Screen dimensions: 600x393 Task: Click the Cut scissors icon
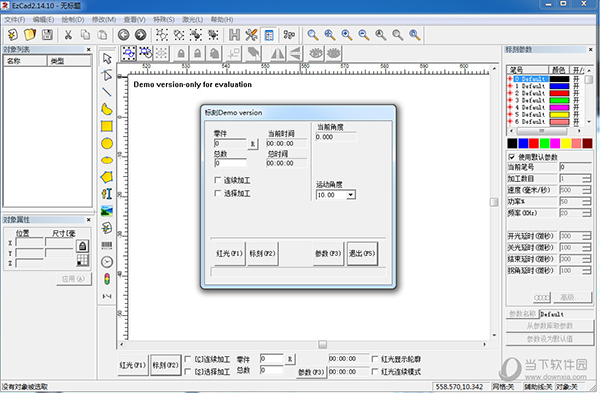click(x=68, y=35)
